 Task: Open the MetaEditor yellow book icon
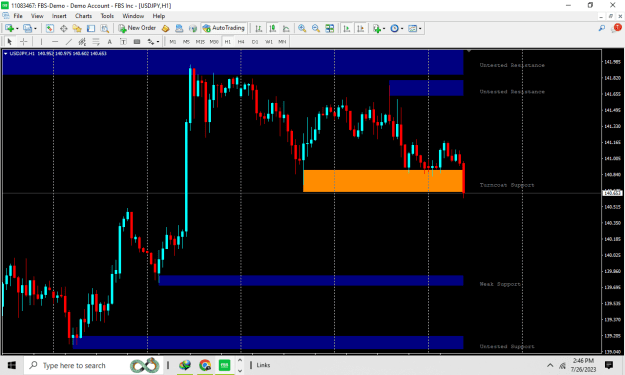[x=165, y=28]
